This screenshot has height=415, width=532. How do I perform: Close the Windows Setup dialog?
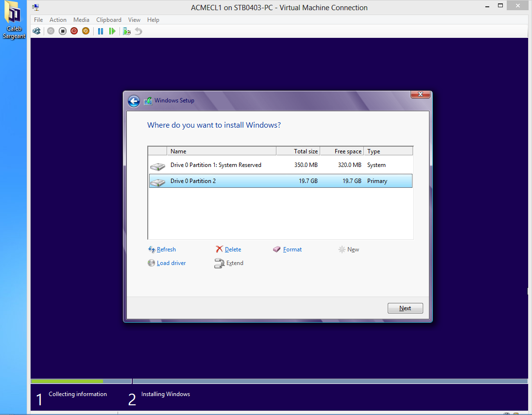coord(420,94)
